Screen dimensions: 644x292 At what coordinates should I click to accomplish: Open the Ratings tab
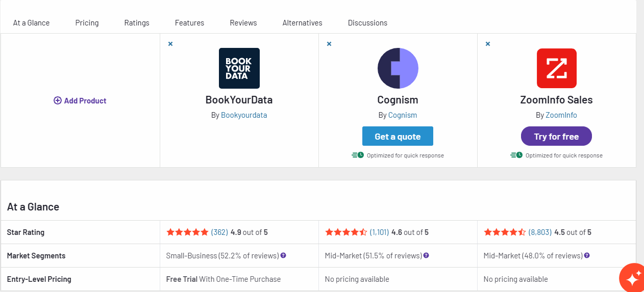(137, 22)
